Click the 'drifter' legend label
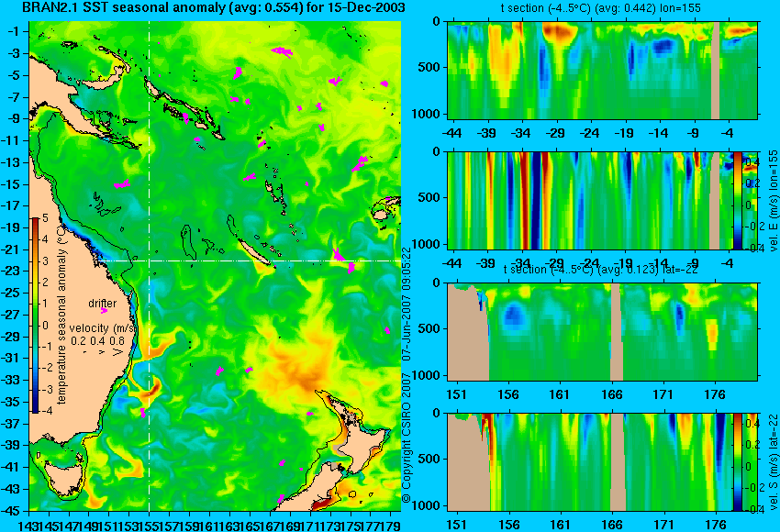 point(103,304)
